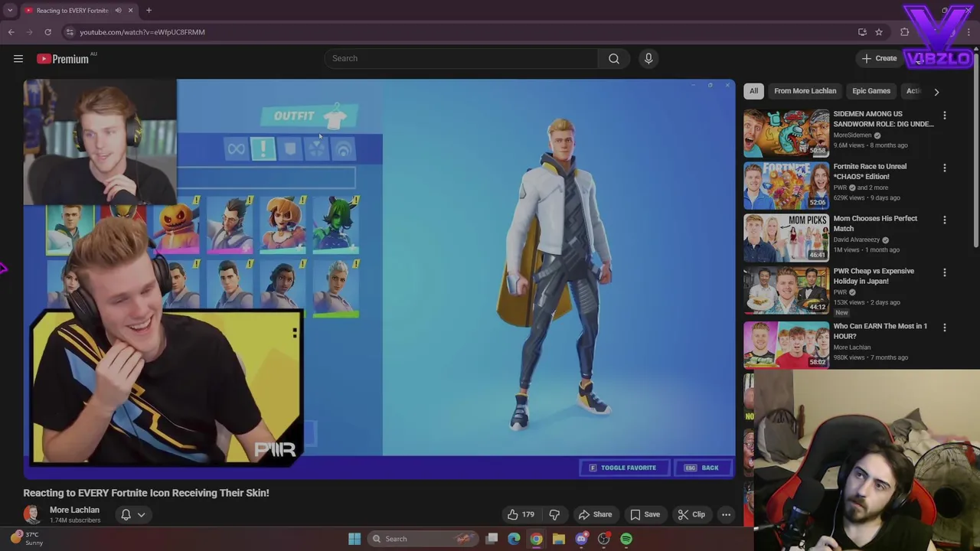This screenshot has height=551, width=980.
Task: Open Sidemen Among Us Sandworm video title
Action: click(883, 119)
